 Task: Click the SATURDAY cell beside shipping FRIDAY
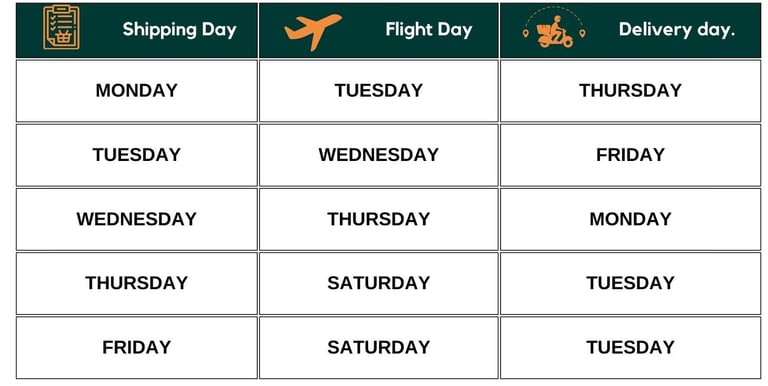point(379,347)
